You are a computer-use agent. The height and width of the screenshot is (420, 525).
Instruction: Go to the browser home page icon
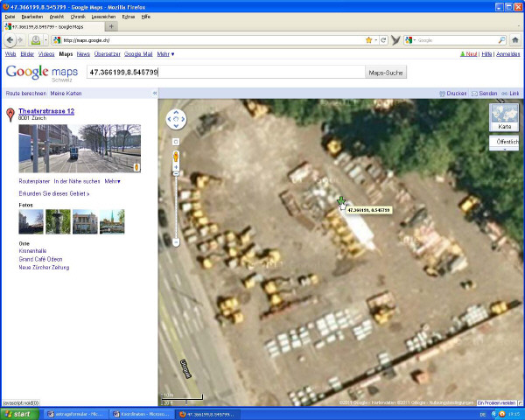click(515, 40)
